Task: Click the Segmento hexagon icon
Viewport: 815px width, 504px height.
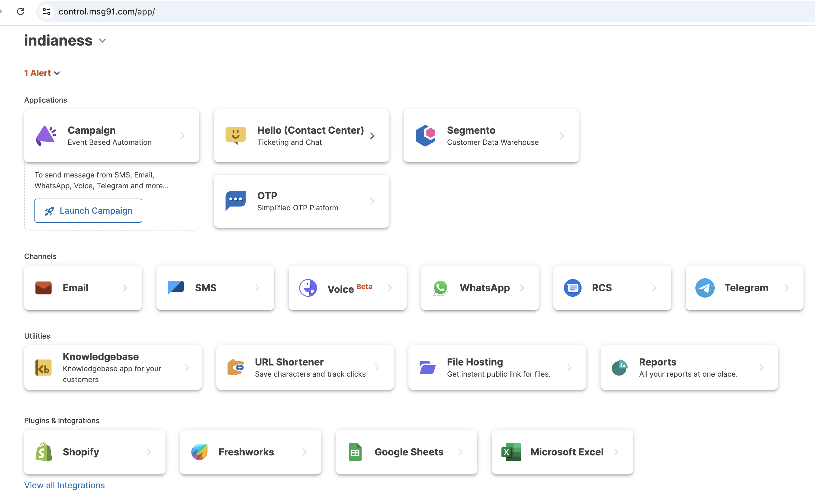Action: pyautogui.click(x=425, y=136)
